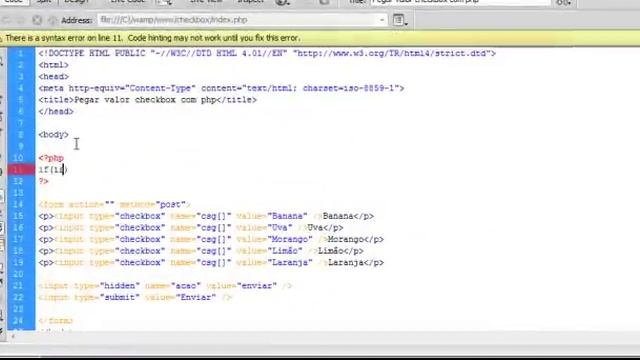
Task: Click line number 1 in the gutter
Action: tap(20, 53)
